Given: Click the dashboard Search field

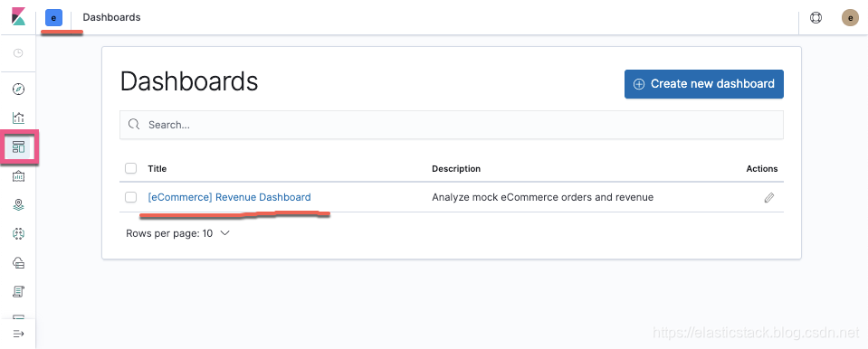Looking at the screenshot, I should point(451,125).
